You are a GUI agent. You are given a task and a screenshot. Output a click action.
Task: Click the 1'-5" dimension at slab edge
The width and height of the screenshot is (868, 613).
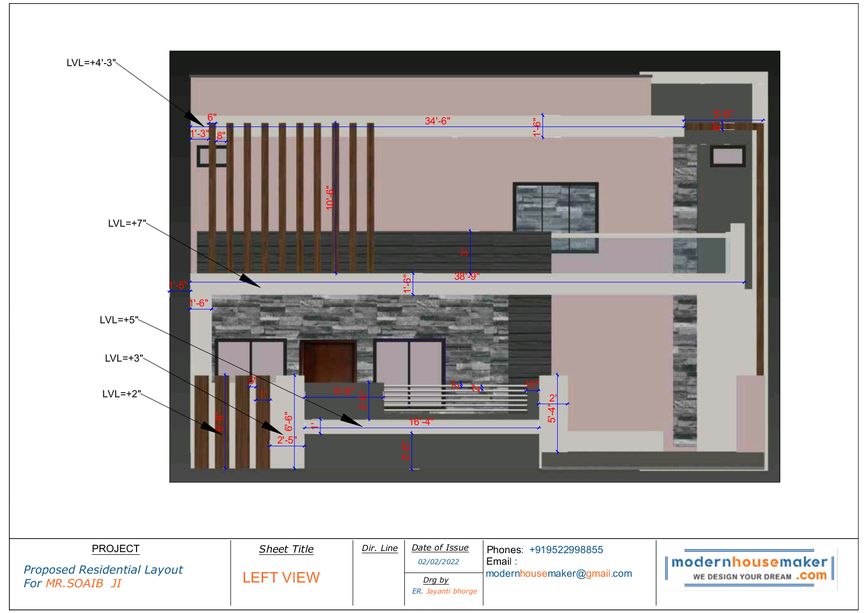[x=178, y=286]
